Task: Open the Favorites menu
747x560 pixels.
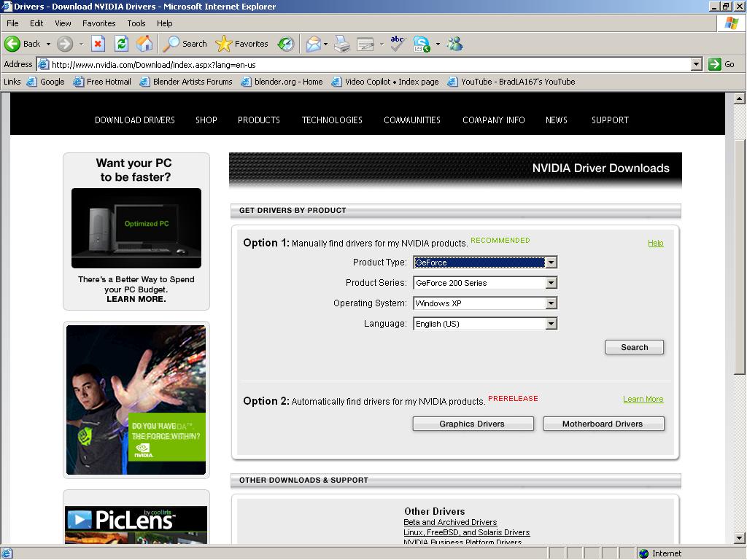Action: [99, 23]
